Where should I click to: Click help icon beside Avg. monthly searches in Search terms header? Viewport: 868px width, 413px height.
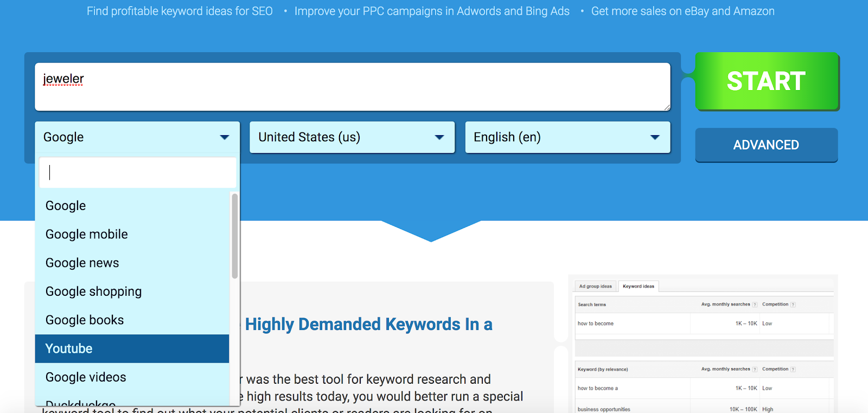(x=755, y=304)
